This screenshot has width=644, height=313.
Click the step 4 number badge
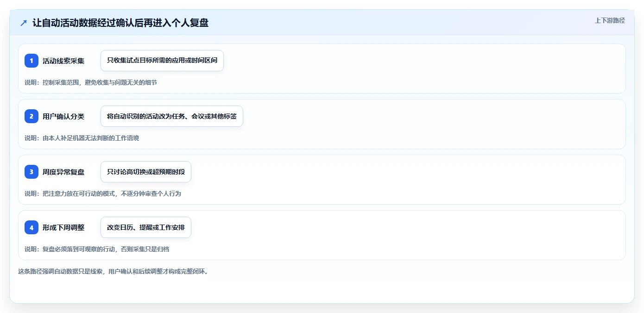[x=32, y=227]
